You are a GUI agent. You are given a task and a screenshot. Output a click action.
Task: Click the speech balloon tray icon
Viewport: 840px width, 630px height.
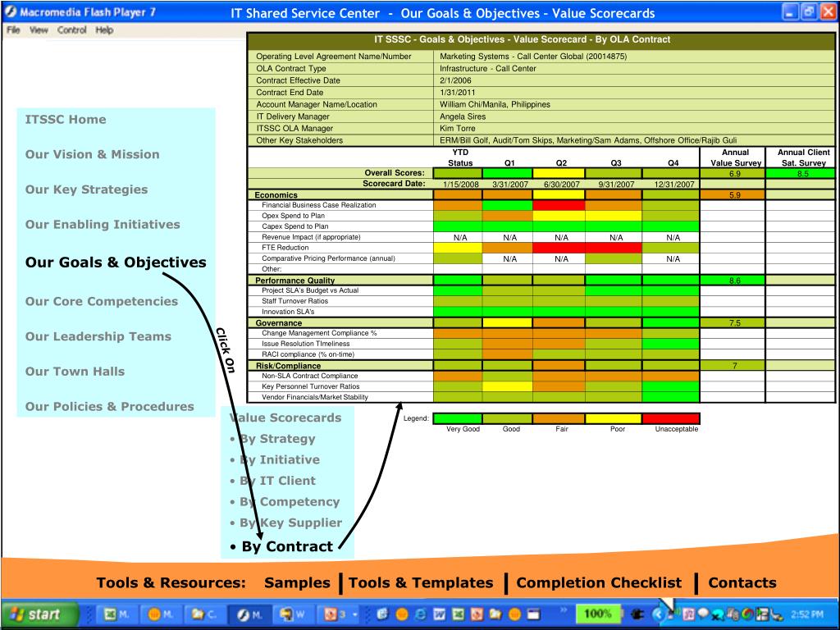point(703,614)
